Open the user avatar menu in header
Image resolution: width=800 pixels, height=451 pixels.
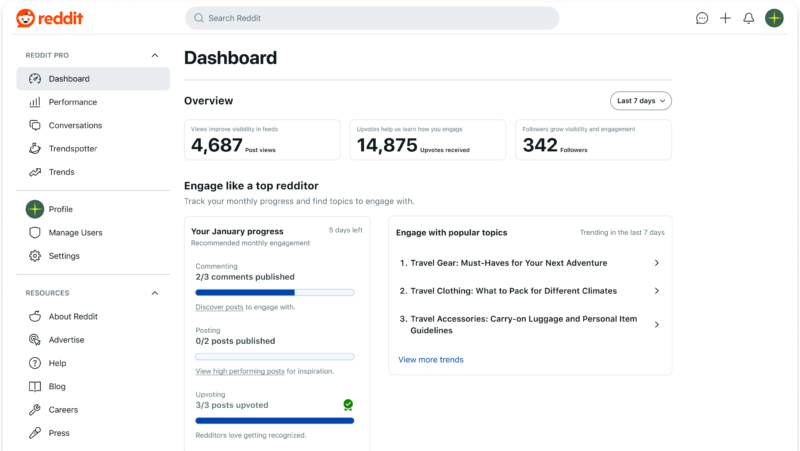774,18
